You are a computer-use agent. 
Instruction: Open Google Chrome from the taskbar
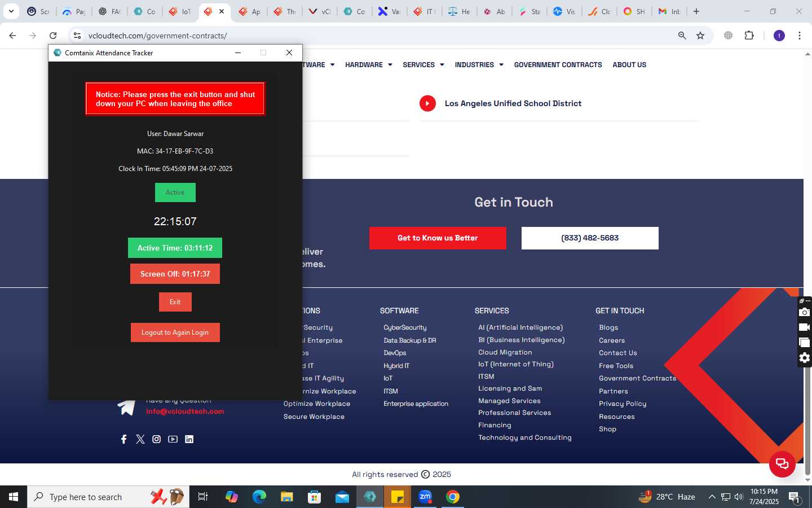tap(453, 497)
